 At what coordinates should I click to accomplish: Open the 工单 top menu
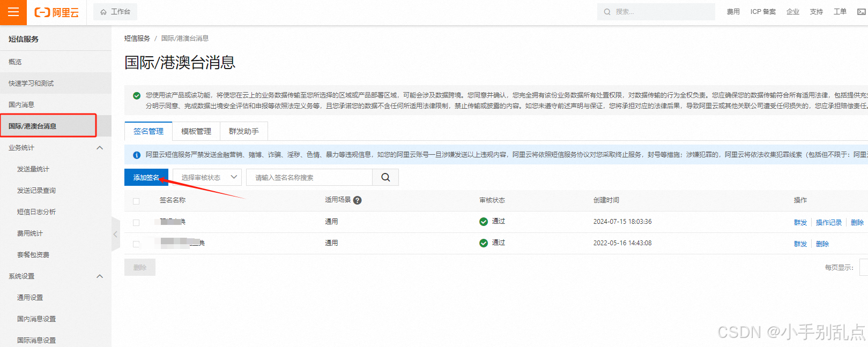(x=840, y=12)
